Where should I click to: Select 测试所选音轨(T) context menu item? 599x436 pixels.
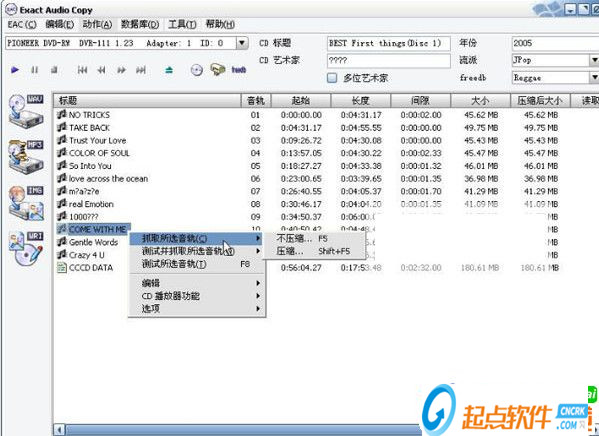coord(196,264)
